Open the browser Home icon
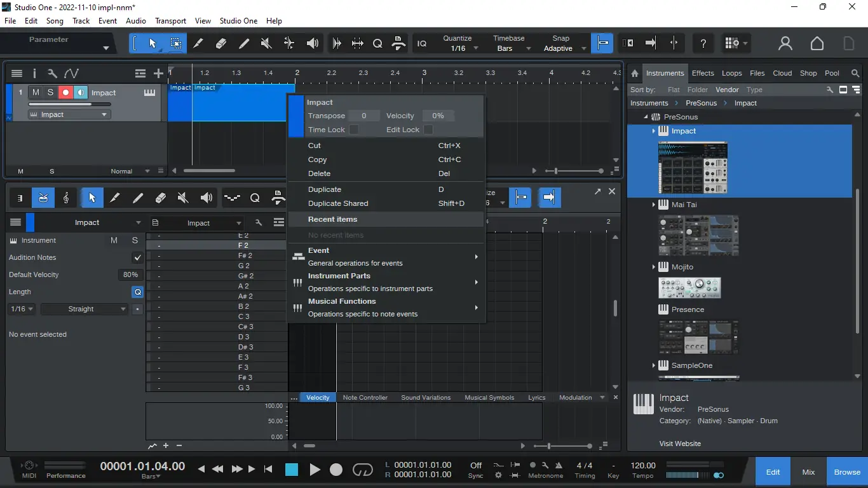The width and height of the screenshot is (868, 488). (x=634, y=73)
